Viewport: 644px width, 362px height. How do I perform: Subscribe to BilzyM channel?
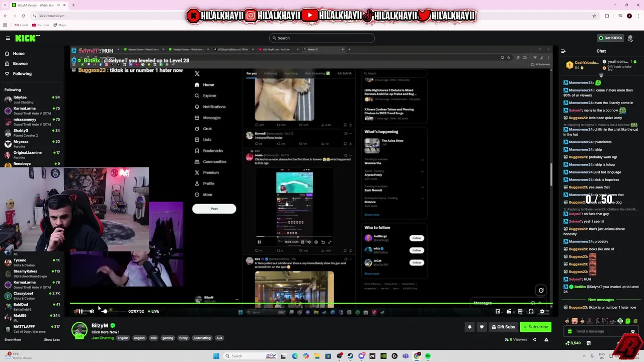pos(535,327)
